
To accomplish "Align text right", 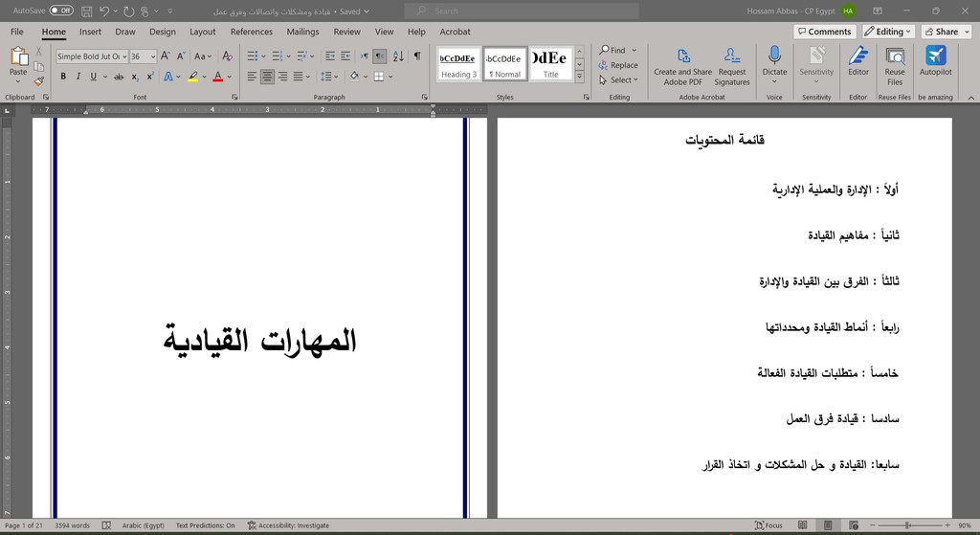I will click(282, 77).
